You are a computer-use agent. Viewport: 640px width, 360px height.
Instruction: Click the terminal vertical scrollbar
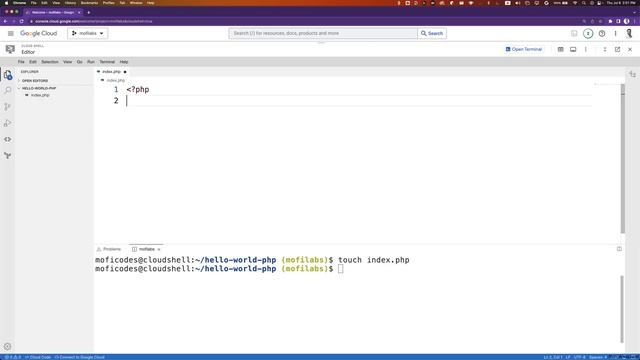[x=622, y=309]
